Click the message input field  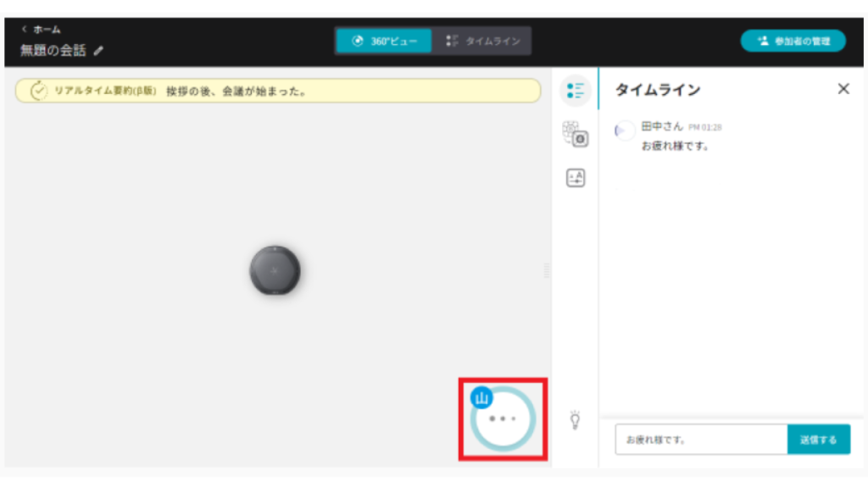[x=701, y=440]
